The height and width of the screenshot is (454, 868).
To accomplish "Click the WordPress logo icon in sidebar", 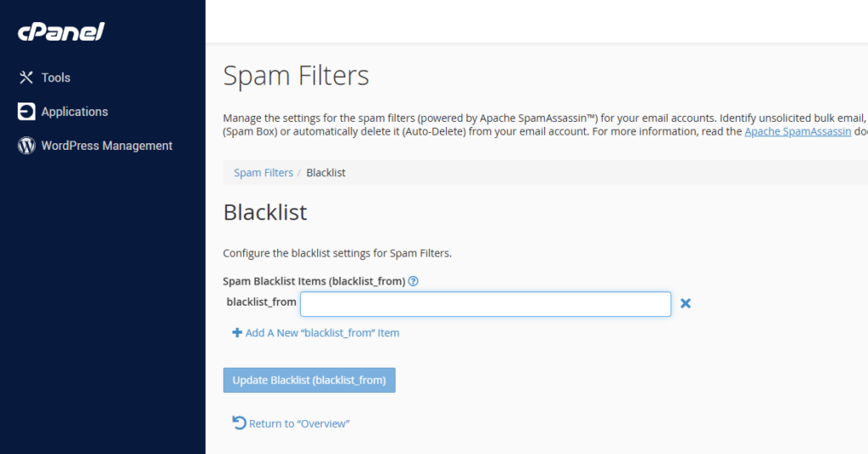I will [x=26, y=146].
